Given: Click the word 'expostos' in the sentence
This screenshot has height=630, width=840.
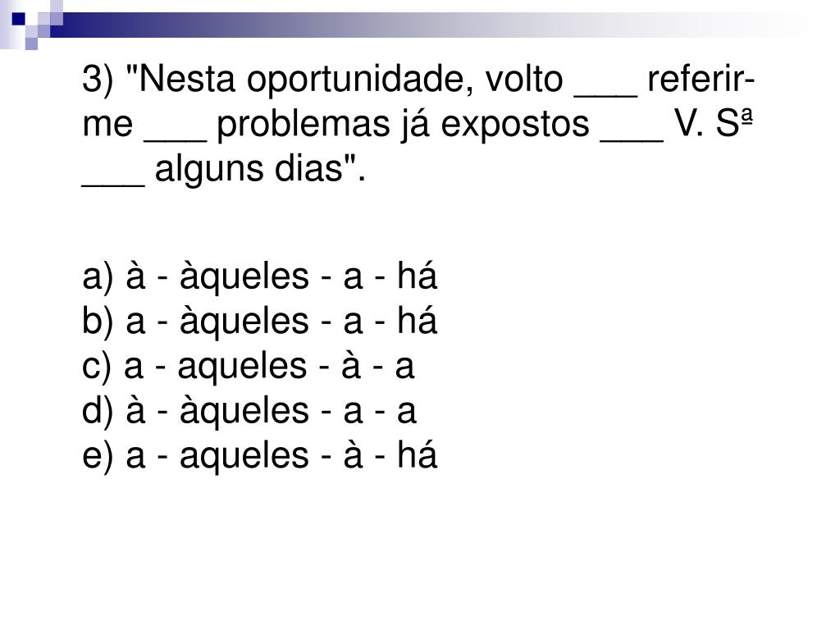Looking at the screenshot, I should [515, 126].
